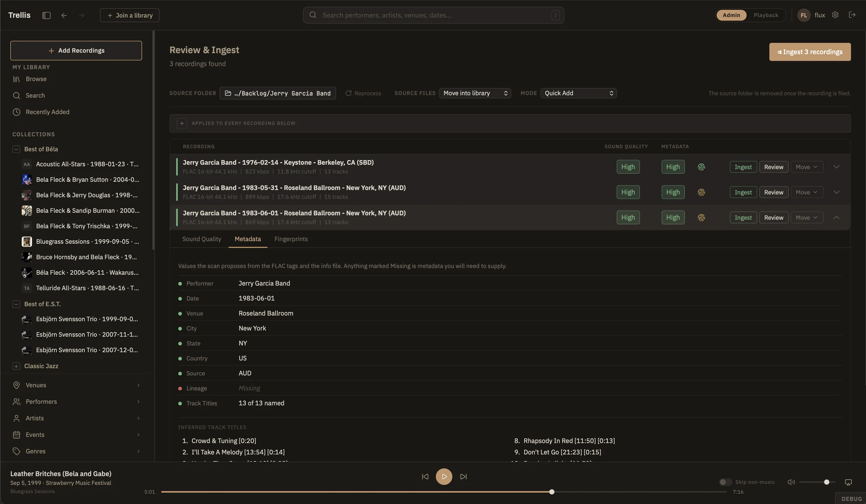
Task: Open the Fingerprints tab
Action: (x=291, y=239)
